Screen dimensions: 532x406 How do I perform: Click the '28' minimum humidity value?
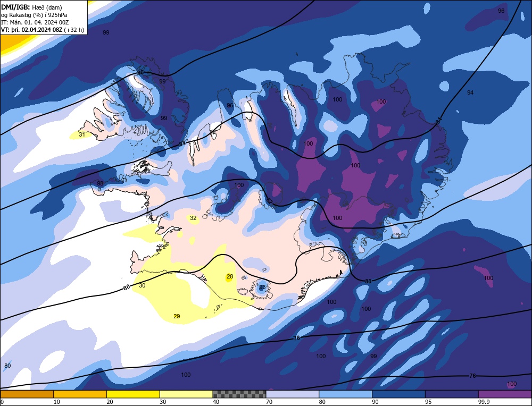click(x=230, y=276)
